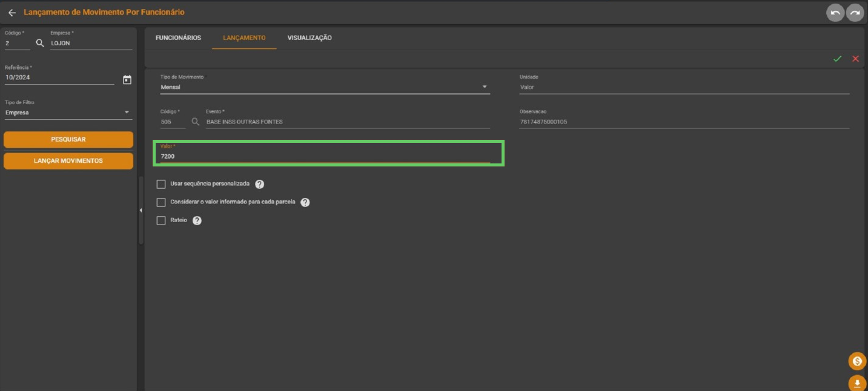Click the Lançar Movimentos button
The height and width of the screenshot is (391, 868).
click(68, 161)
